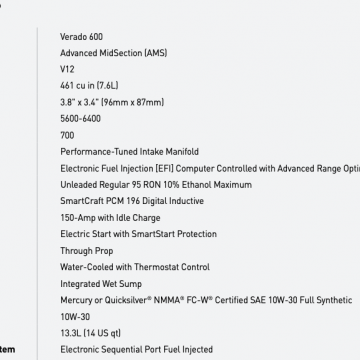Select the bore and stroke 96mm x 87mm
The image size is (360, 360).
(x=112, y=102)
